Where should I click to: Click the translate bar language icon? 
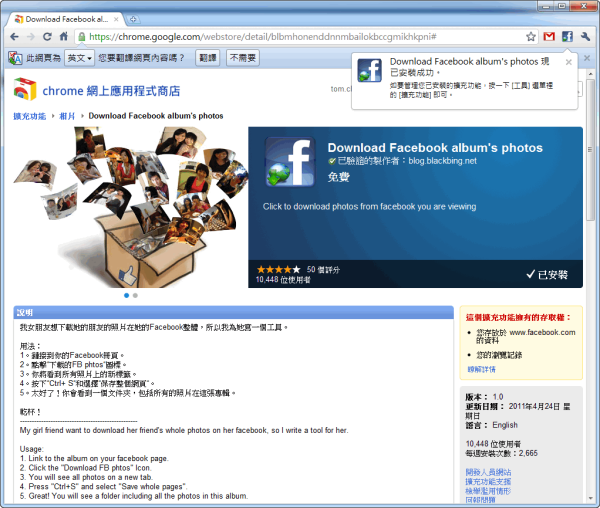[x=15, y=58]
